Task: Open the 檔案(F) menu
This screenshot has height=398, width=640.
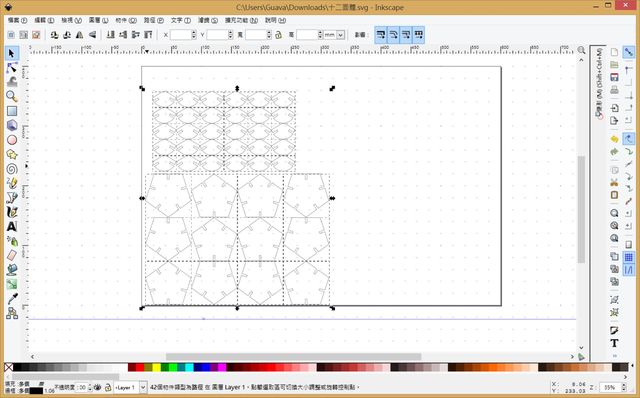Action: click(x=17, y=20)
